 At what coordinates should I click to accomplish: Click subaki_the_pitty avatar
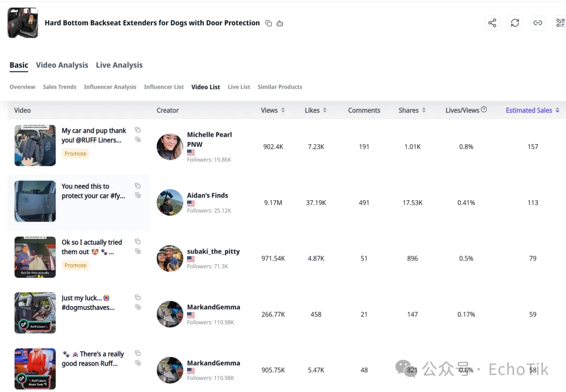coord(170,258)
